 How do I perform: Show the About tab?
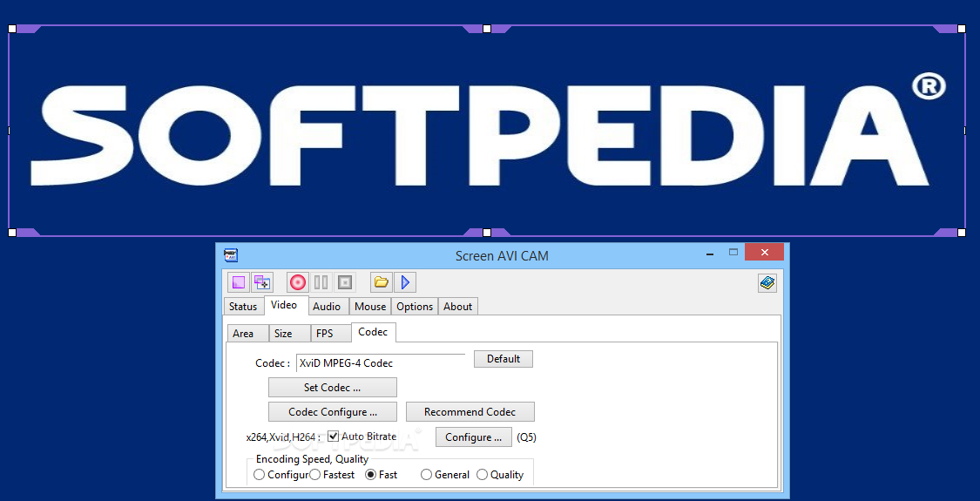[457, 307]
